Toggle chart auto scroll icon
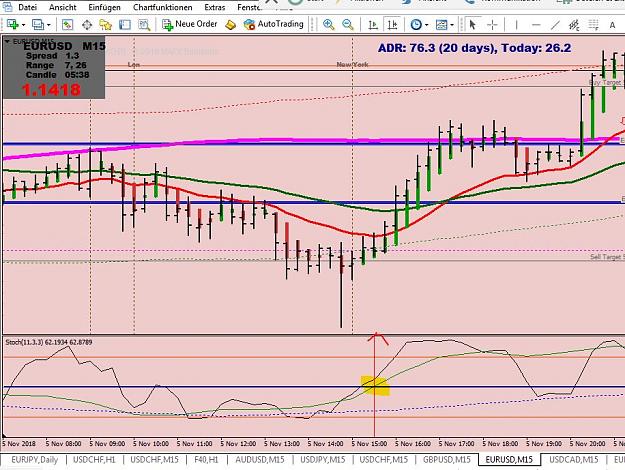This screenshot has height=470, width=625. tap(373, 25)
